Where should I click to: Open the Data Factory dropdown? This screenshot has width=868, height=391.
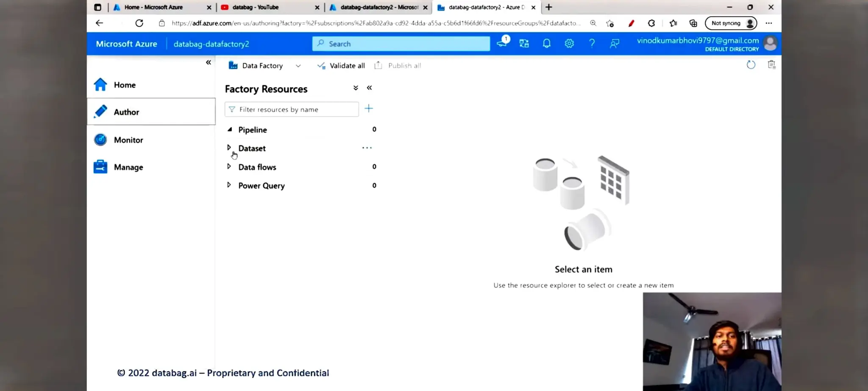coord(264,66)
